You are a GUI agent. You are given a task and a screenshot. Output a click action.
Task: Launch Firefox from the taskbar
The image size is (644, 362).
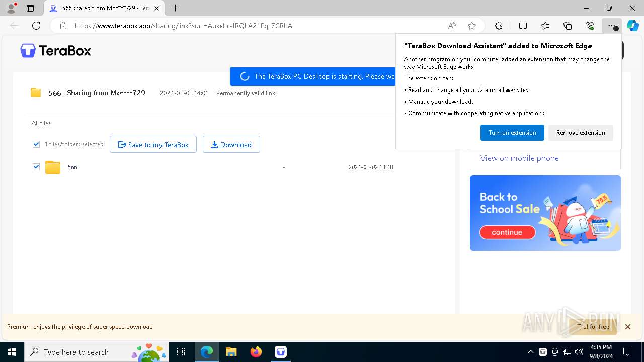256,352
